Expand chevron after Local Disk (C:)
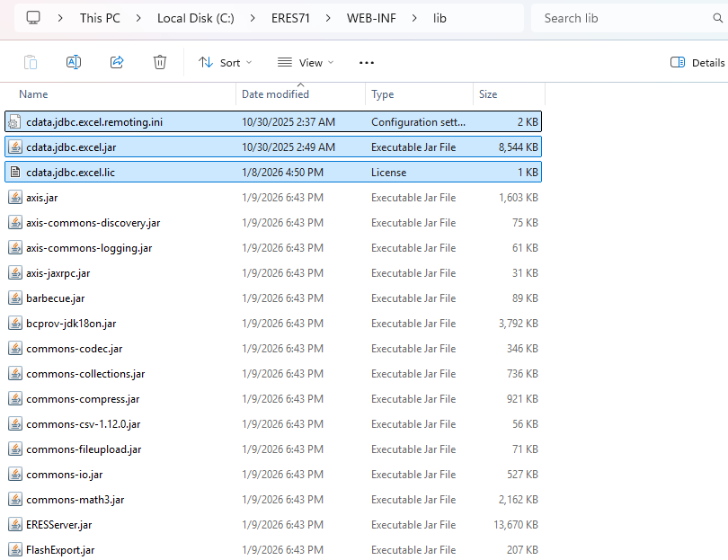The height and width of the screenshot is (560, 728). [253, 18]
